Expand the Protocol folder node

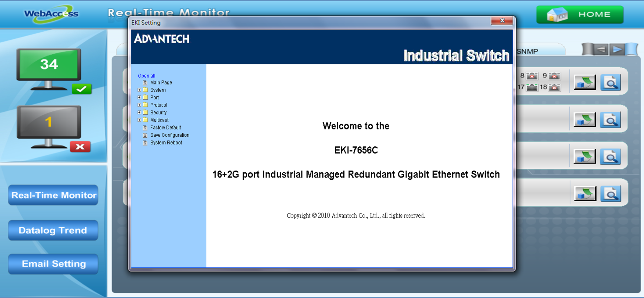[x=139, y=105]
